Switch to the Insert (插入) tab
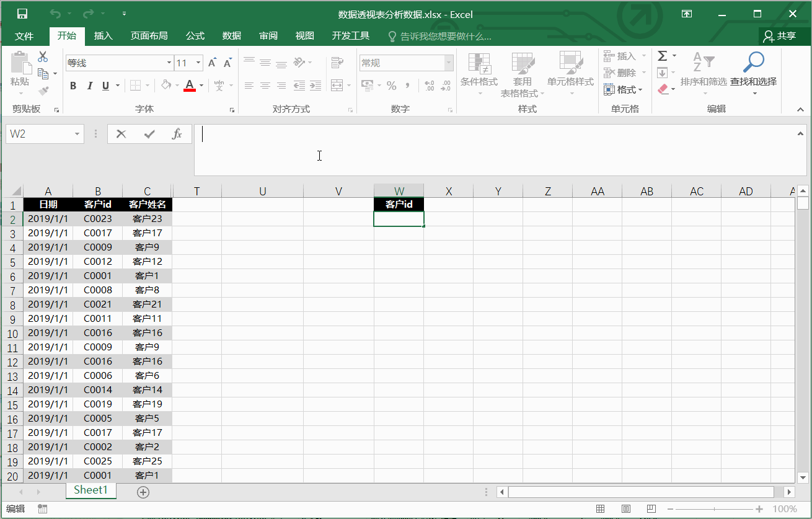Viewport: 812px width, 519px height. point(104,36)
